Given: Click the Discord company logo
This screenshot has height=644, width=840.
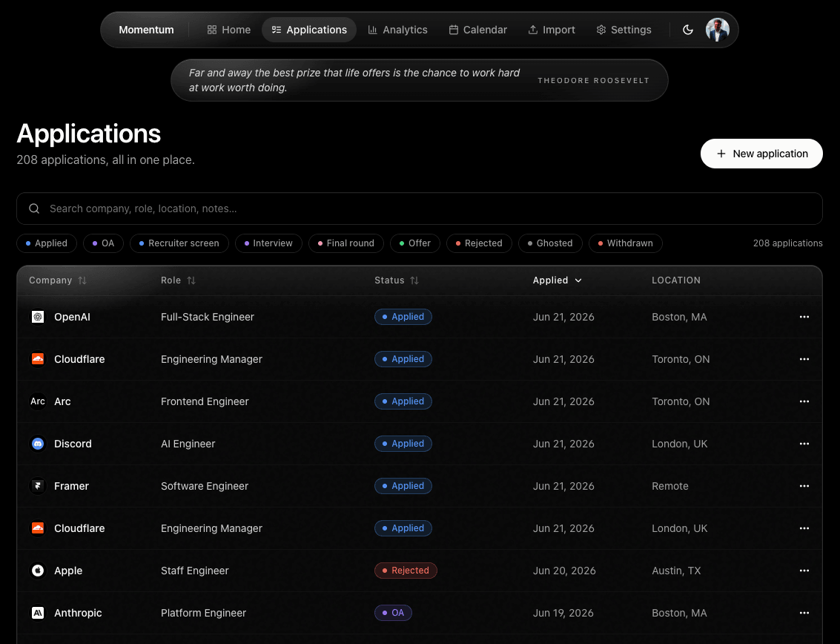Looking at the screenshot, I should (x=38, y=444).
